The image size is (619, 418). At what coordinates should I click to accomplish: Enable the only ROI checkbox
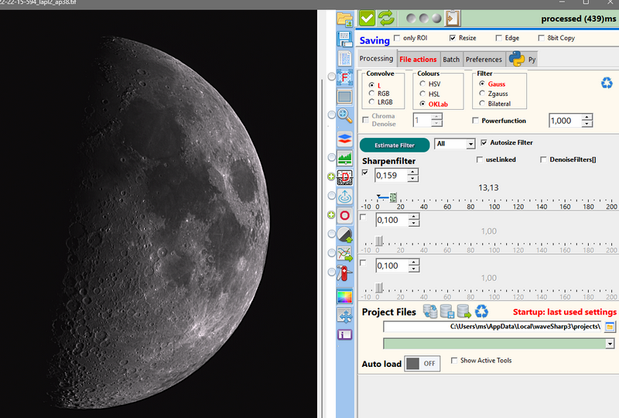tap(398, 38)
